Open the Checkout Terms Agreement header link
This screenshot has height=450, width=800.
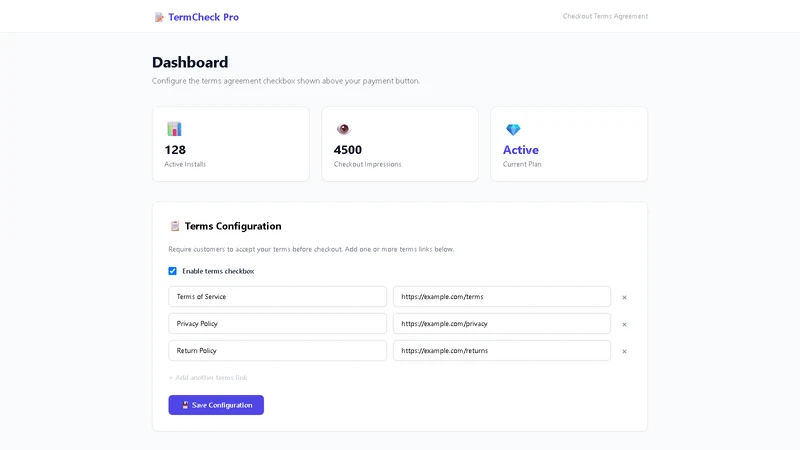pos(605,16)
